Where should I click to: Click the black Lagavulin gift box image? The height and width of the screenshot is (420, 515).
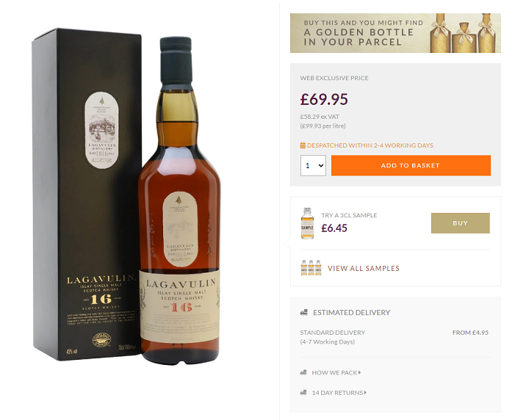pyautogui.click(x=87, y=194)
